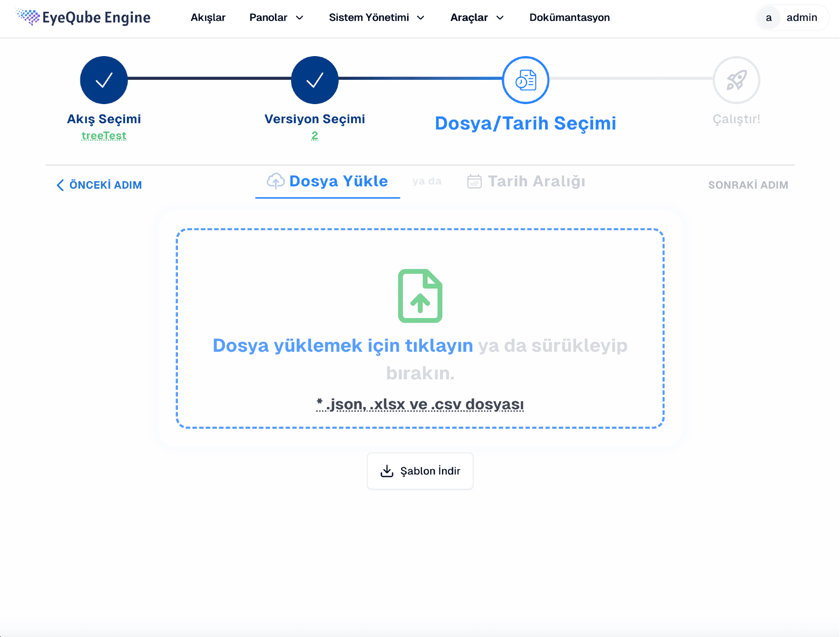The height and width of the screenshot is (637, 840).
Task: Click the Akış Seçimi checkmark step circle
Action: pyautogui.click(x=104, y=80)
